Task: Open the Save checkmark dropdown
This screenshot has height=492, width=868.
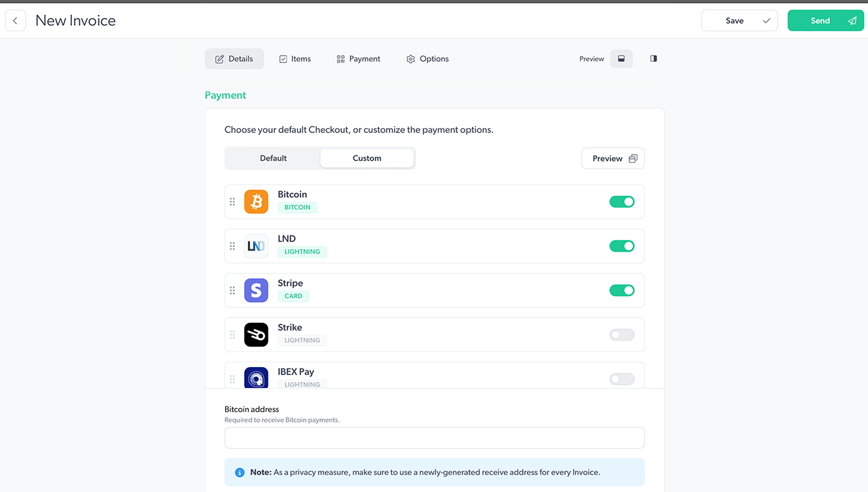Action: pos(767,21)
